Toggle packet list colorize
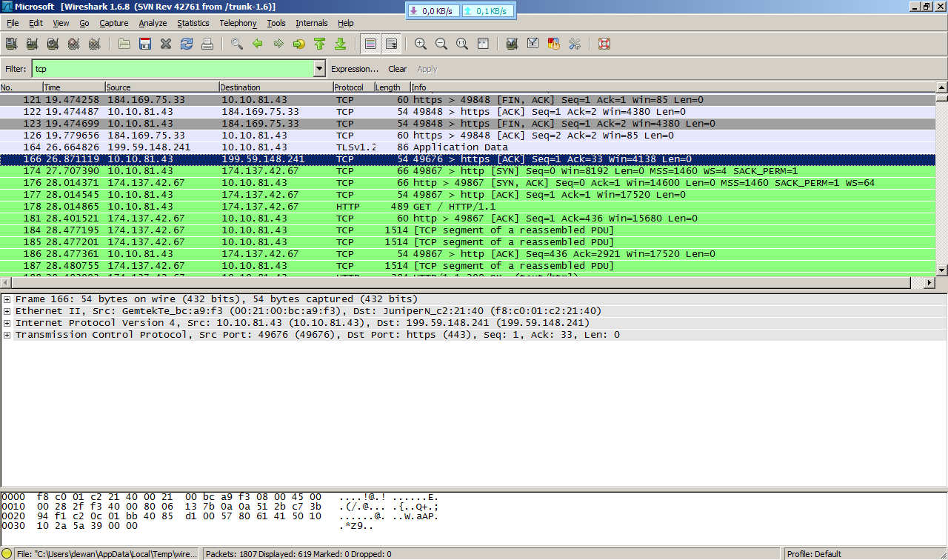The width and height of the screenshot is (948, 560). (x=370, y=44)
